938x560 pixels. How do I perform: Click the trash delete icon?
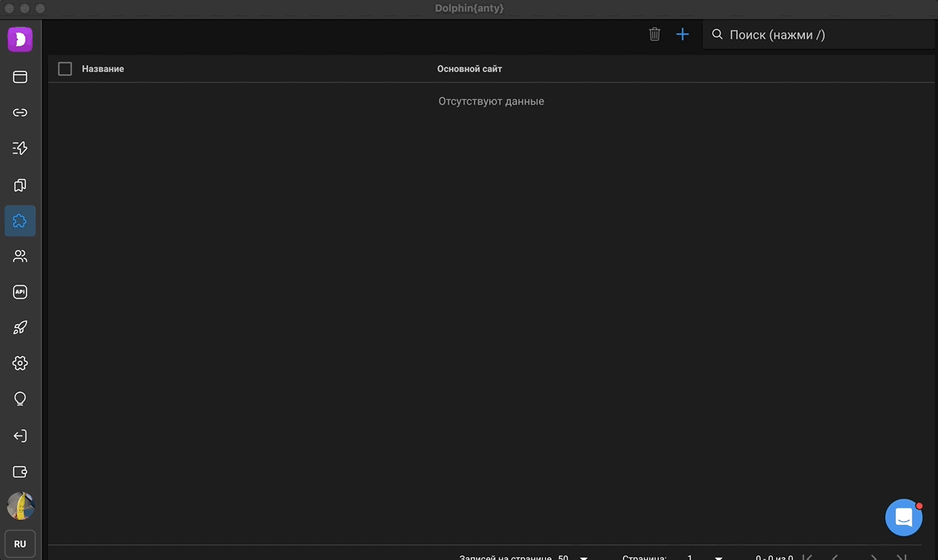tap(655, 35)
